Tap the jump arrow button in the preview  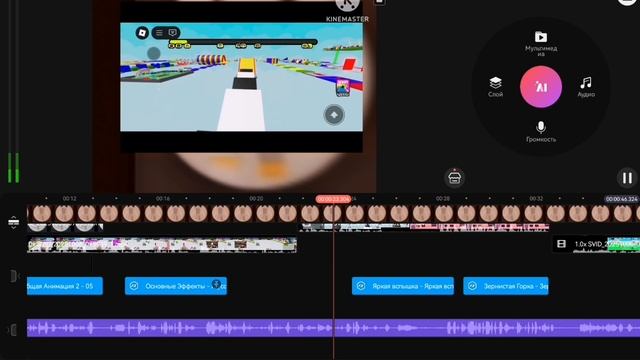pos(334,115)
